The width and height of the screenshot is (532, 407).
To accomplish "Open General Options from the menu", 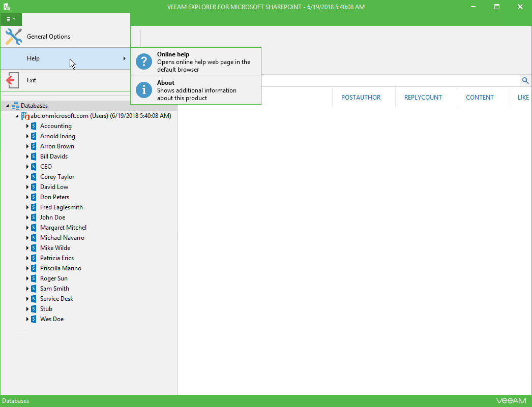I will 66,37.
